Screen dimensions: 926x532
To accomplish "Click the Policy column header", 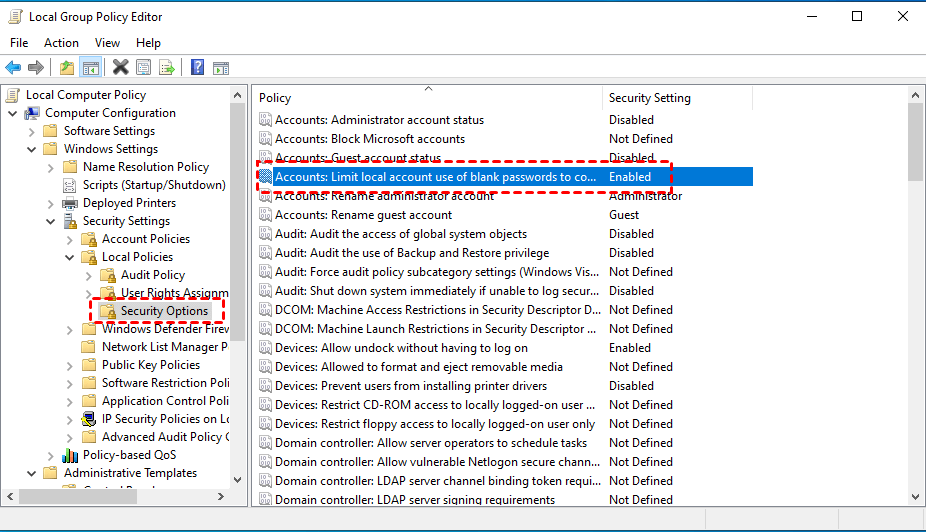I will pos(275,98).
